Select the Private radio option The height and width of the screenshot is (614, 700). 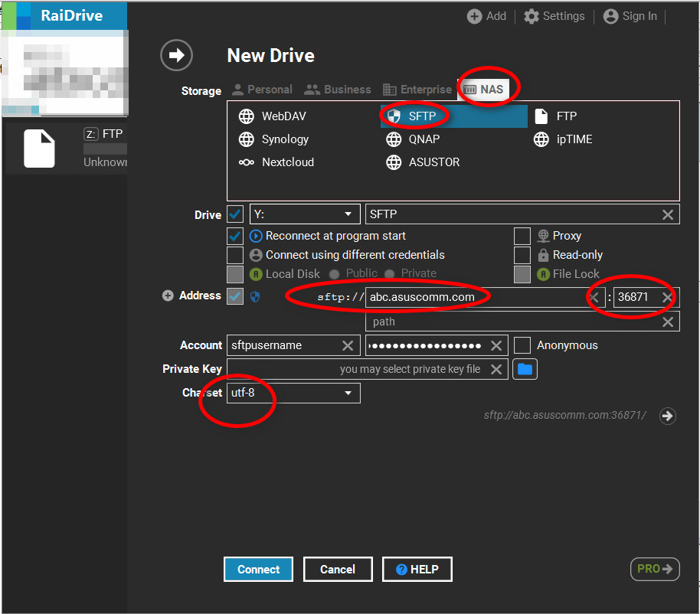pos(389,274)
